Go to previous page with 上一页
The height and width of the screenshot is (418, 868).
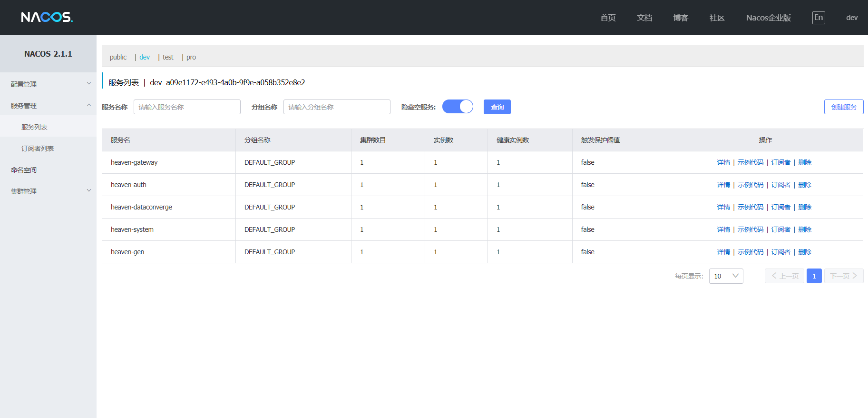point(784,276)
